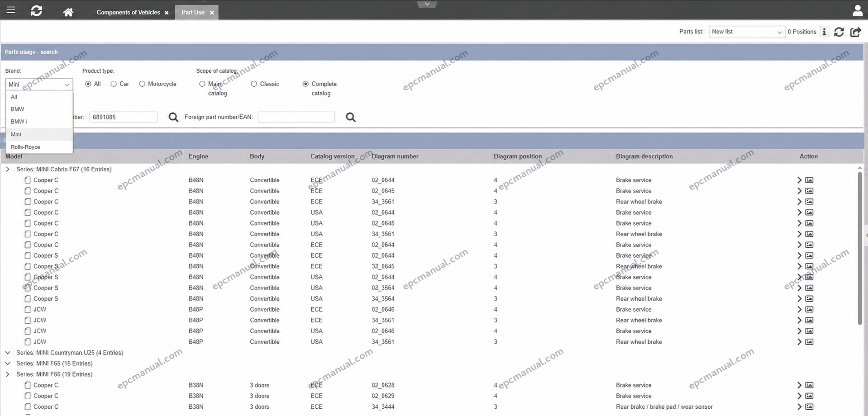Open arrow action for Cooper C 02_0628 row
The image size is (868, 416).
pyautogui.click(x=799, y=385)
